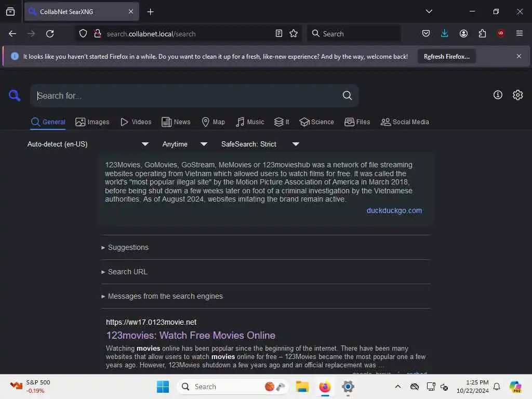Viewport: 532px width, 399px height.
Task: Open '123movies: Watch Free Movies Online' result
Action: click(191, 335)
